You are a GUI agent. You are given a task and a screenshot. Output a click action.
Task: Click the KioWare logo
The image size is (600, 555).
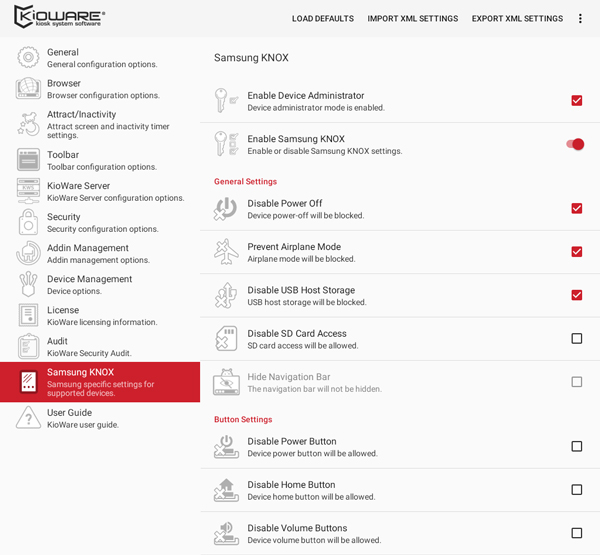click(x=59, y=16)
